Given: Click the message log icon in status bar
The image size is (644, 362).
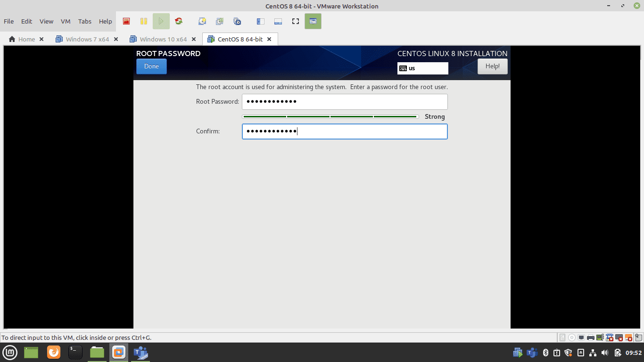Looking at the screenshot, I should coord(638,337).
